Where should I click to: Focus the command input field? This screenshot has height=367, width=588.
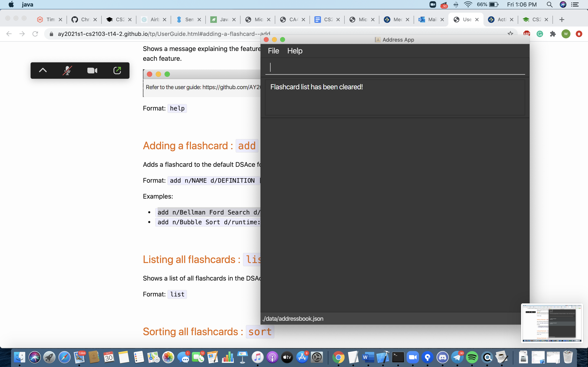click(395, 67)
